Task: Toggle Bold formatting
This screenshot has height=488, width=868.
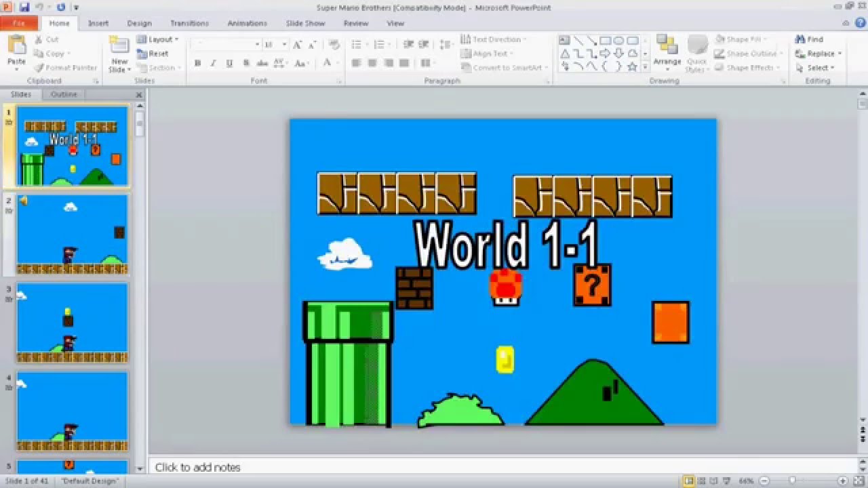Action: [x=197, y=63]
